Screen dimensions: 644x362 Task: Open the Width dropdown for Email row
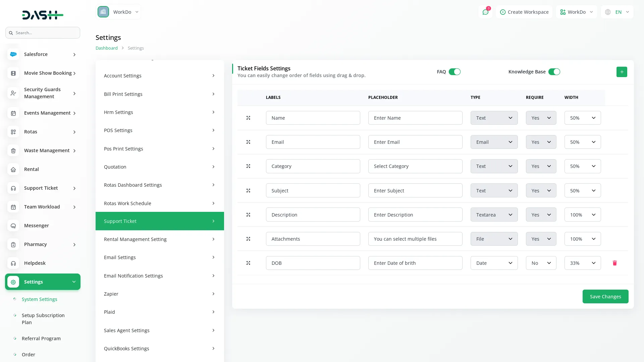[582, 142]
